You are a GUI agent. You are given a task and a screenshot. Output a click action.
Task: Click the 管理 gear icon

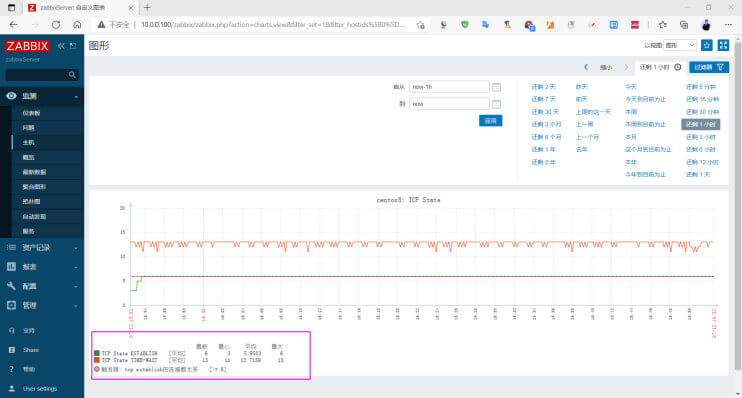(11, 305)
